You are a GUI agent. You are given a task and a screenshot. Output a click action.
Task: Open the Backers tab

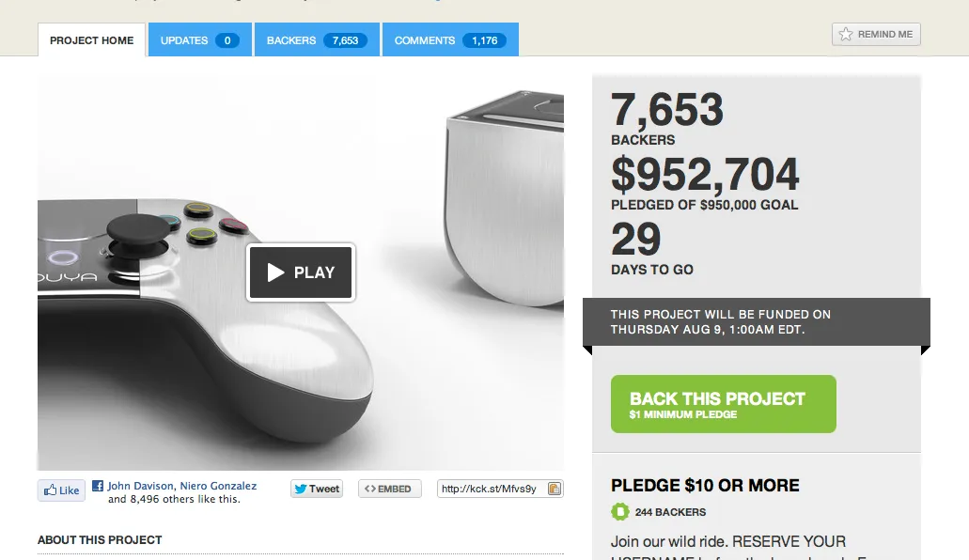click(317, 39)
